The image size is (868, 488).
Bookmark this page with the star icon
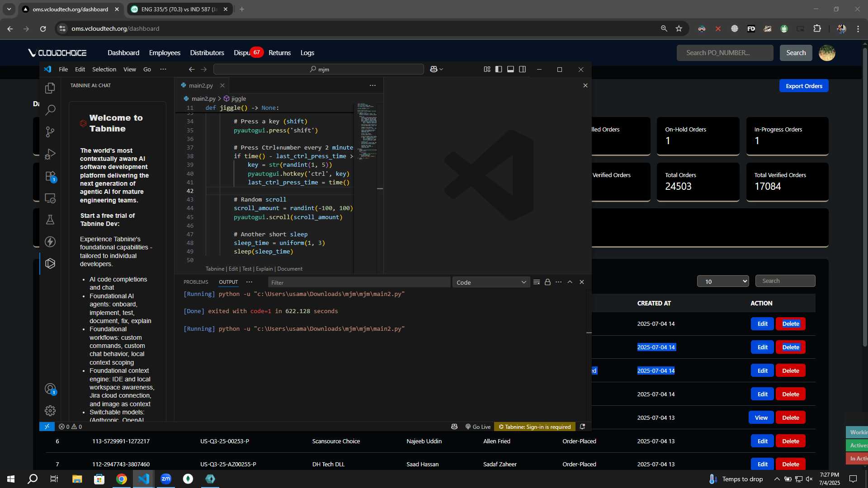coord(679,28)
